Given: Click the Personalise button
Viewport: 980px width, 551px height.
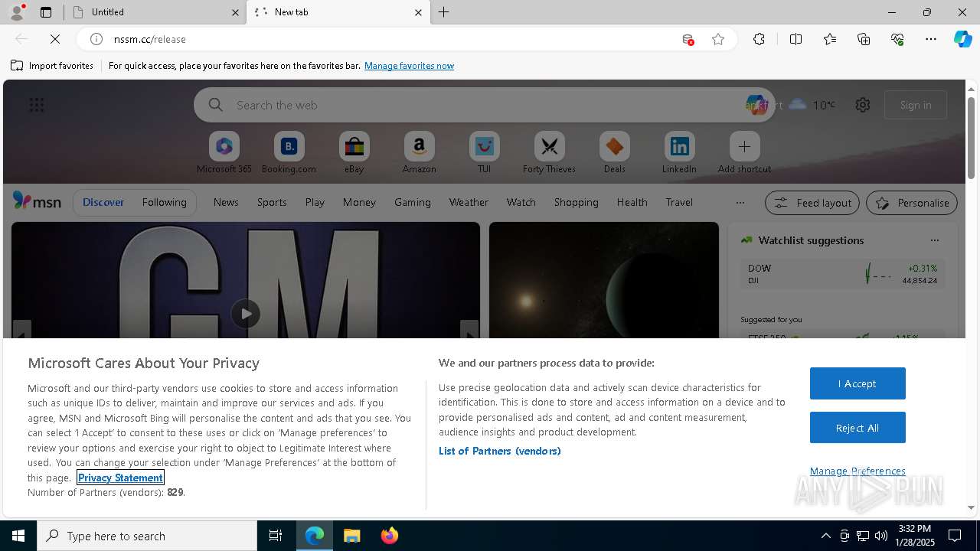Looking at the screenshot, I should click(x=912, y=203).
